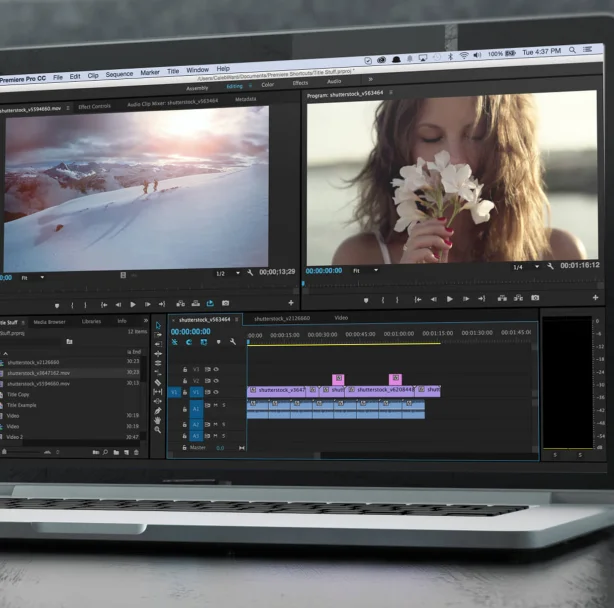Switch to the Color workspace
Image resolution: width=614 pixels, height=608 pixels.
coord(267,84)
